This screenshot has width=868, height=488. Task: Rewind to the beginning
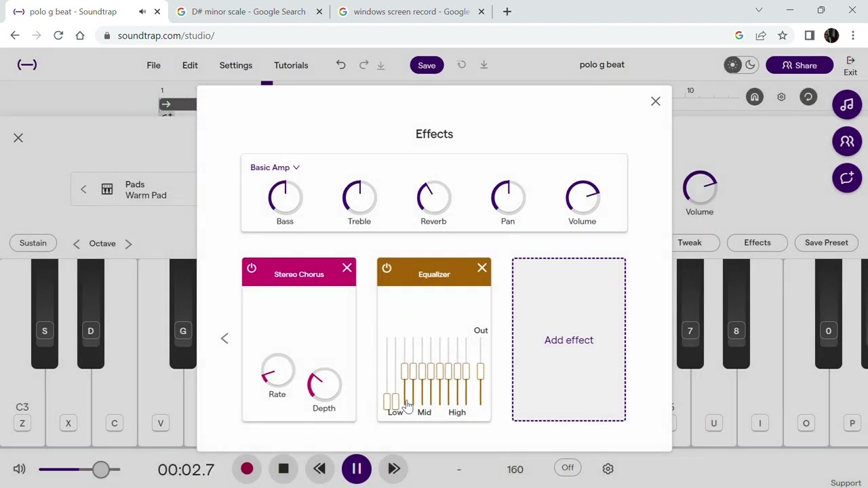(319, 468)
